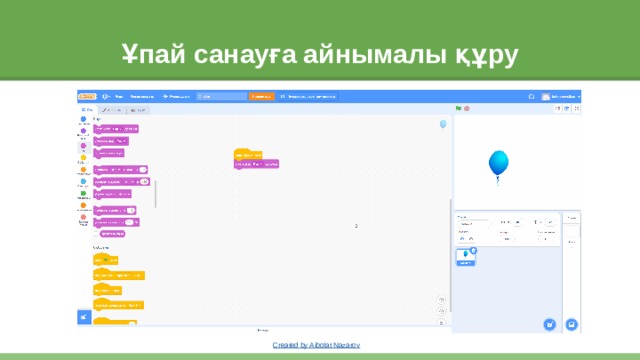Click the play sound until done block
Image resolution: width=640 pixels, height=360 pixels.
click(116, 129)
